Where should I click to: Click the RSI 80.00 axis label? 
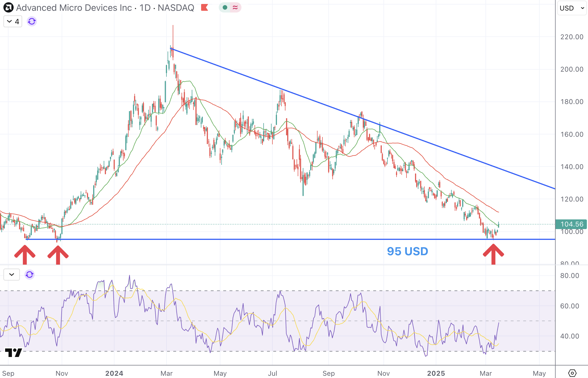coord(570,276)
